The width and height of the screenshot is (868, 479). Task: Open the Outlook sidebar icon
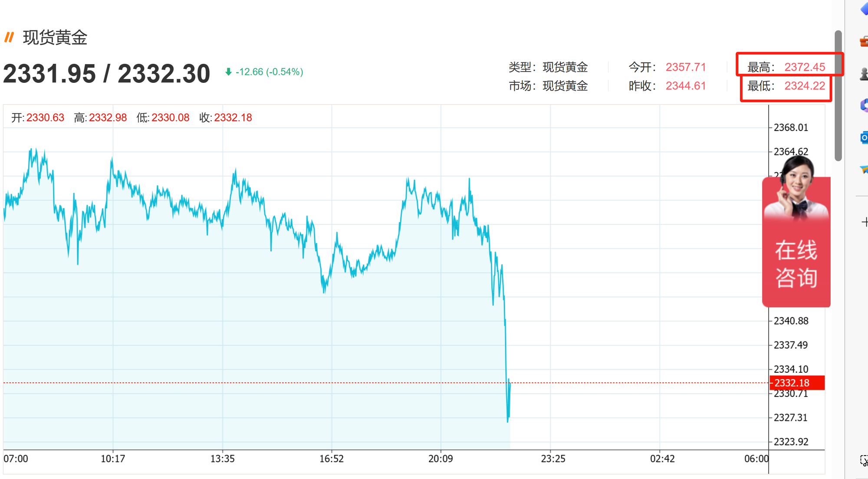pyautogui.click(x=864, y=138)
